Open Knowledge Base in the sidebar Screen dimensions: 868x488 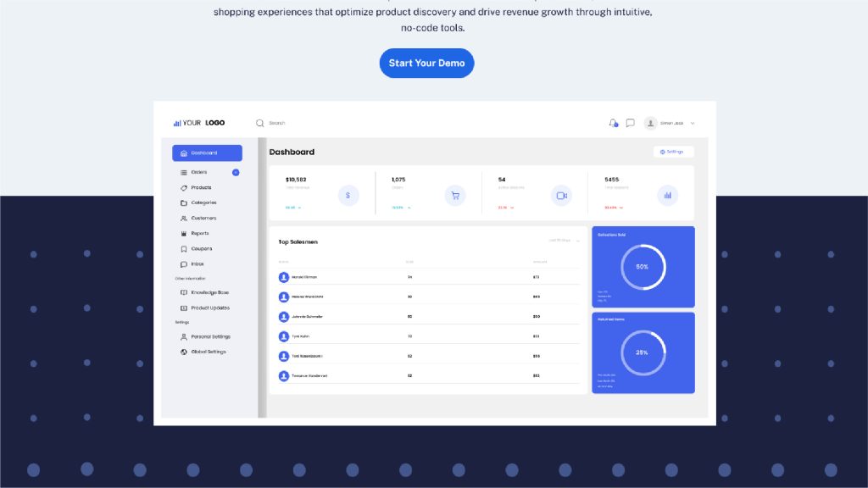pyautogui.click(x=209, y=292)
